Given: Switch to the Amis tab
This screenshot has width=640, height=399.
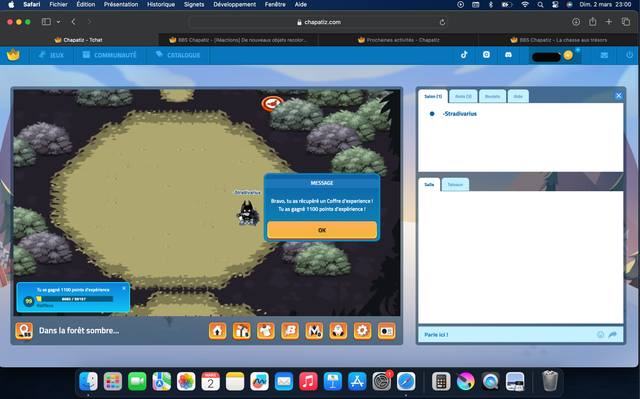Looking at the screenshot, I should [463, 96].
